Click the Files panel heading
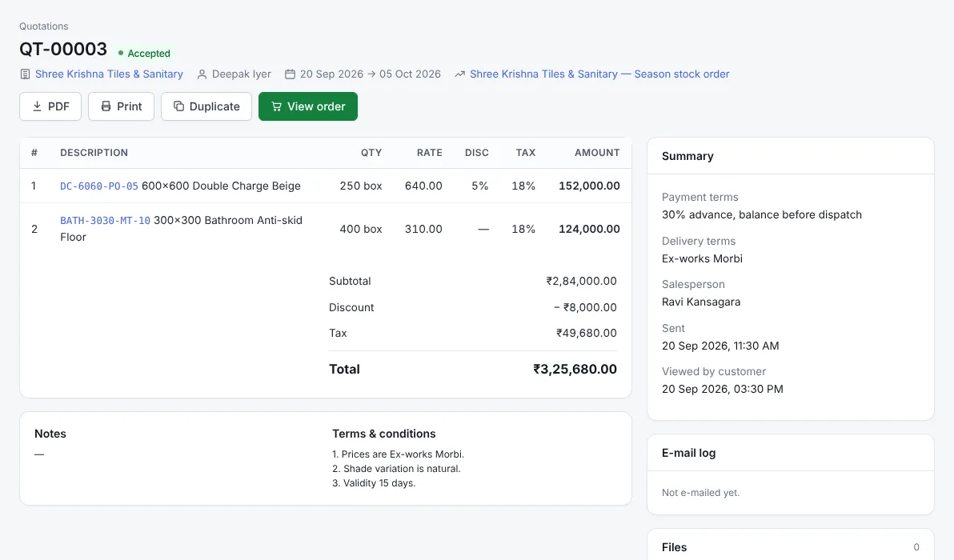This screenshot has width=954, height=560. pos(674,547)
